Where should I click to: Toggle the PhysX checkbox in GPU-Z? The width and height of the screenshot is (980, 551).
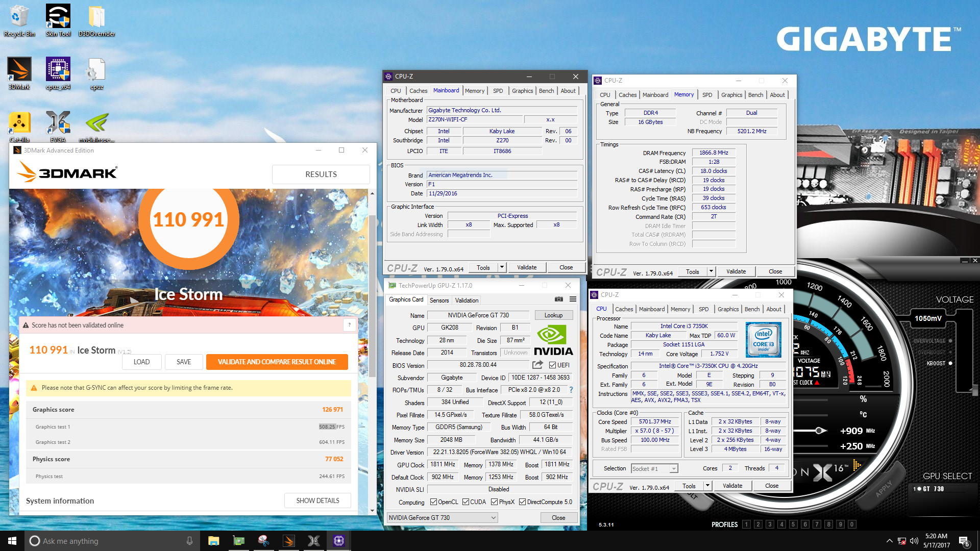pos(494,502)
